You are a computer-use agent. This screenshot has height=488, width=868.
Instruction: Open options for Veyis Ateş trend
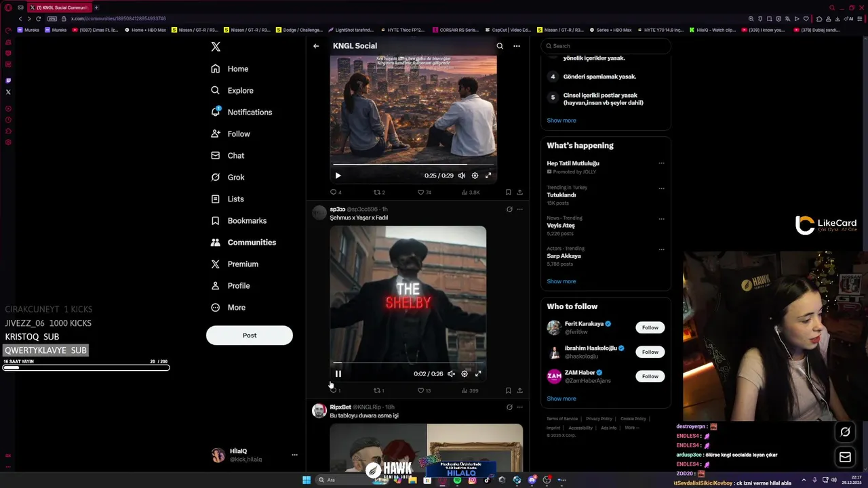661,219
